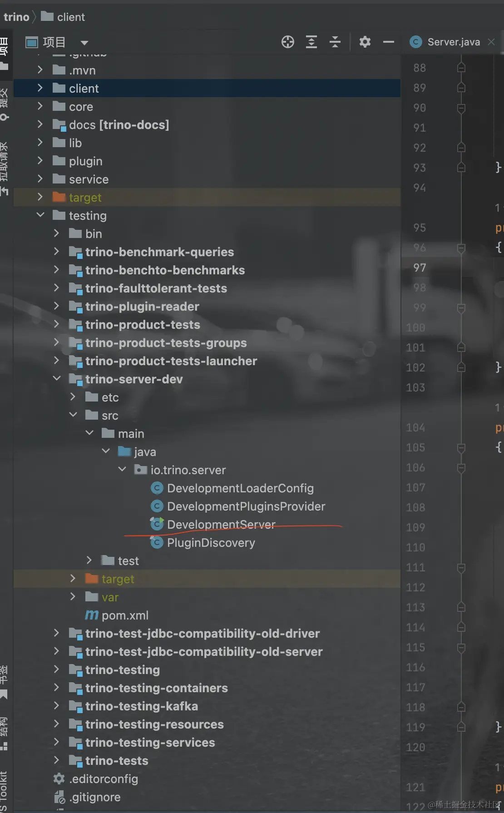Select trino-product-tests-launcher module
The image size is (504, 813).
pos(171,361)
